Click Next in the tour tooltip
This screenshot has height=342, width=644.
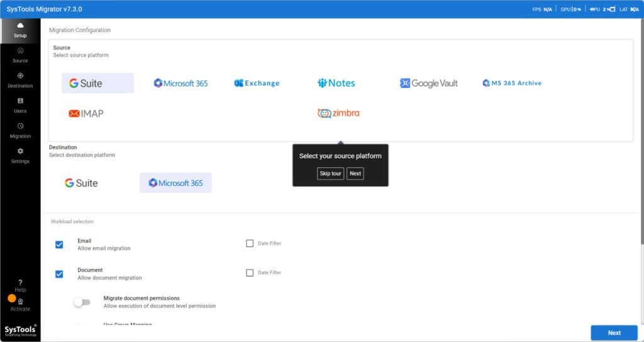click(x=355, y=174)
